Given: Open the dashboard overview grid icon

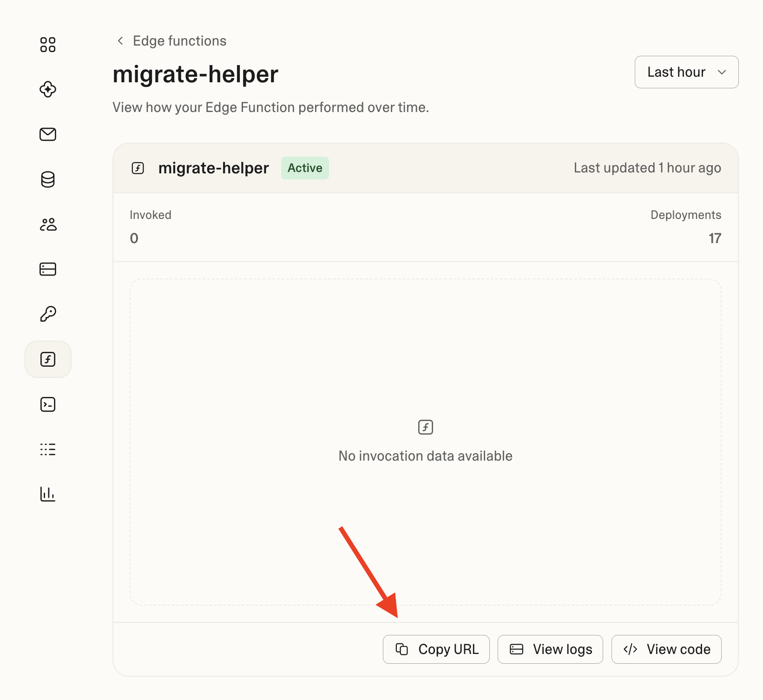Looking at the screenshot, I should (48, 45).
